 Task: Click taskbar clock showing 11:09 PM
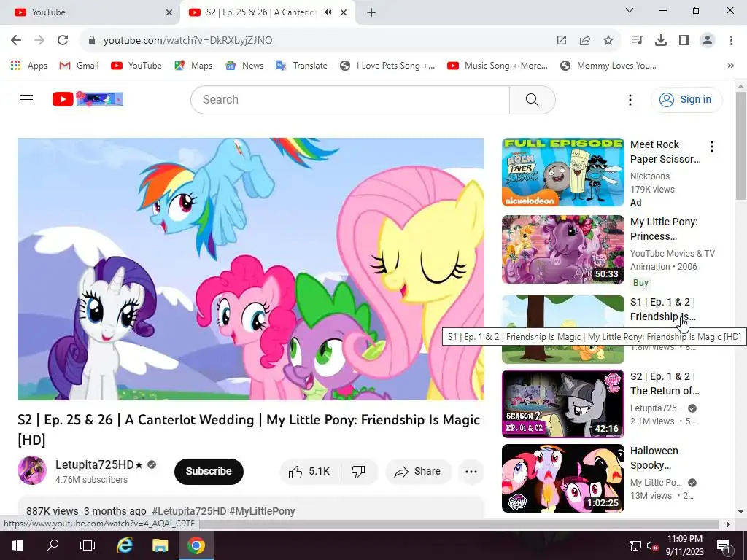tap(684, 545)
